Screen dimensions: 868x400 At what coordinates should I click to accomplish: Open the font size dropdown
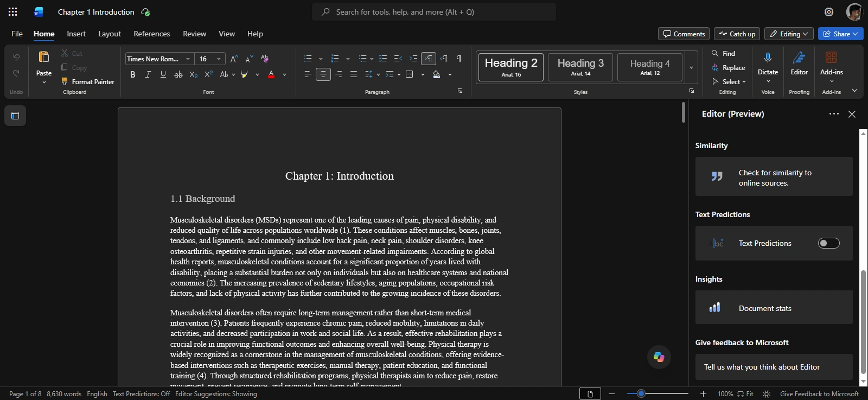(219, 59)
